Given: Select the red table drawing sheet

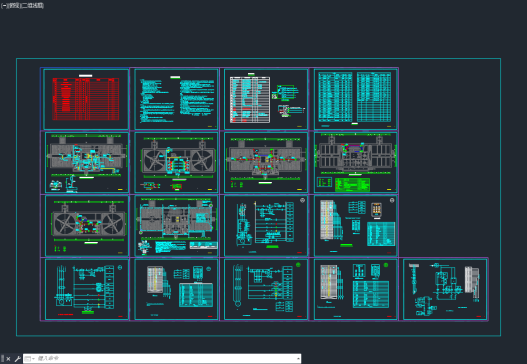Looking at the screenshot, I should tap(86, 99).
